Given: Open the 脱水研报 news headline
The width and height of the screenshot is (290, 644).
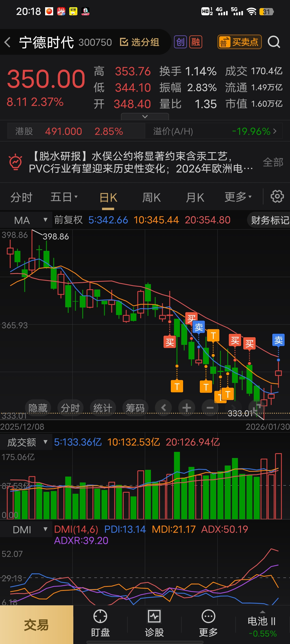Looking at the screenshot, I should (x=141, y=162).
